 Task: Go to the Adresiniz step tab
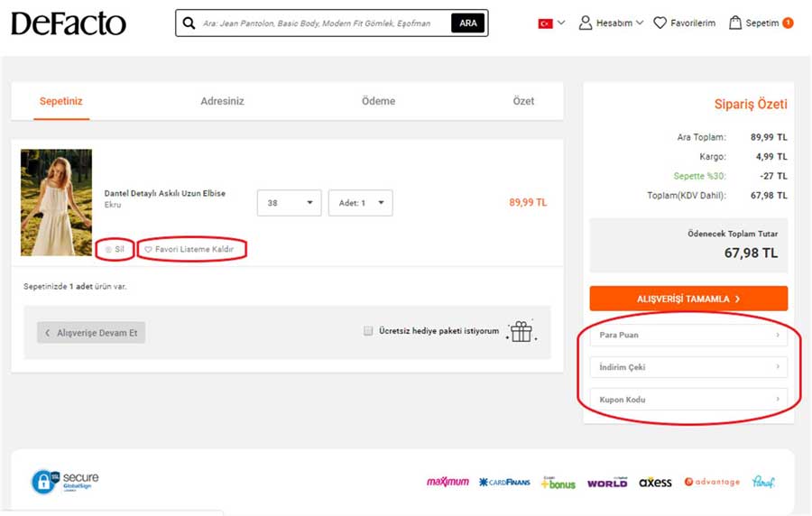[x=222, y=101]
